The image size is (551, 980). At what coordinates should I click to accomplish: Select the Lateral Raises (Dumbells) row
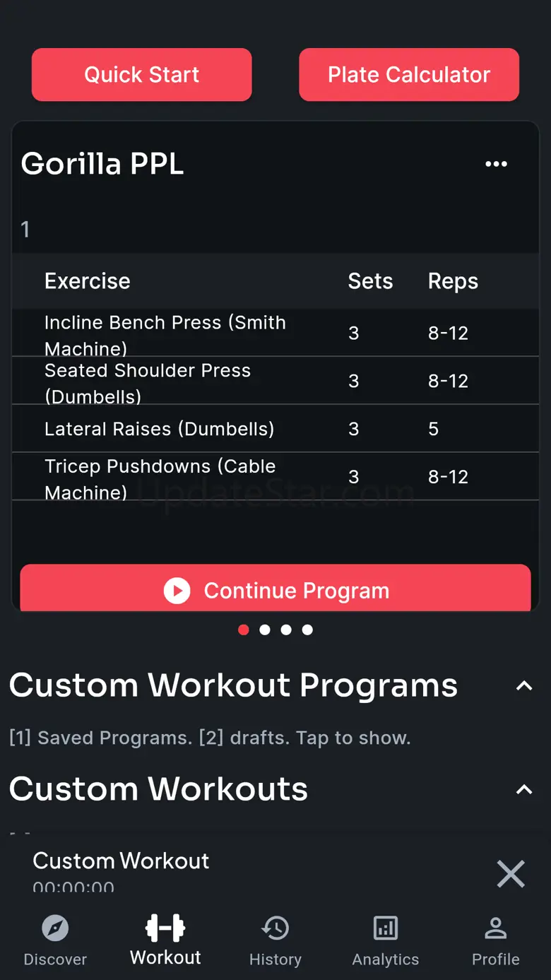[275, 429]
